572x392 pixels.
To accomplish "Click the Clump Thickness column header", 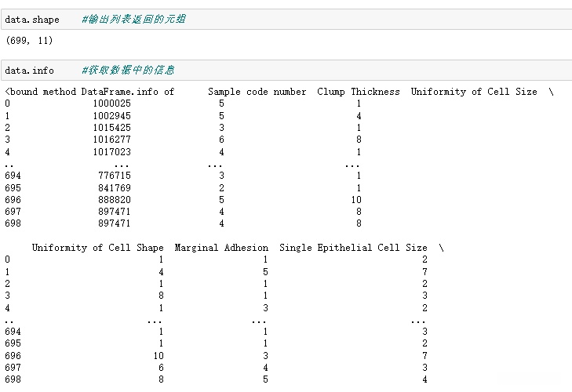I will (359, 92).
